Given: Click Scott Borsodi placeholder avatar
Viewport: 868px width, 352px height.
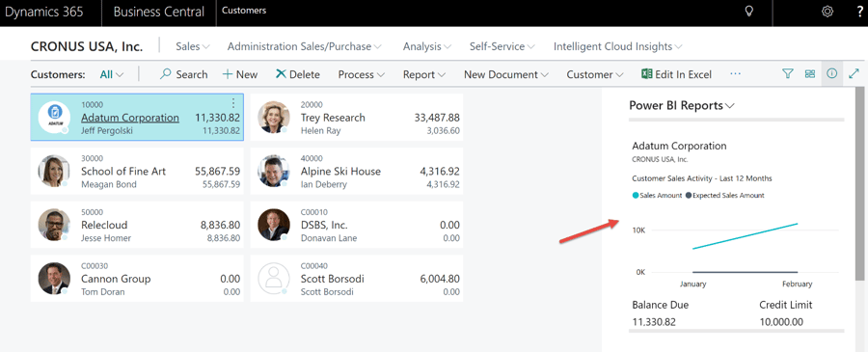Looking at the screenshot, I should coord(274,279).
